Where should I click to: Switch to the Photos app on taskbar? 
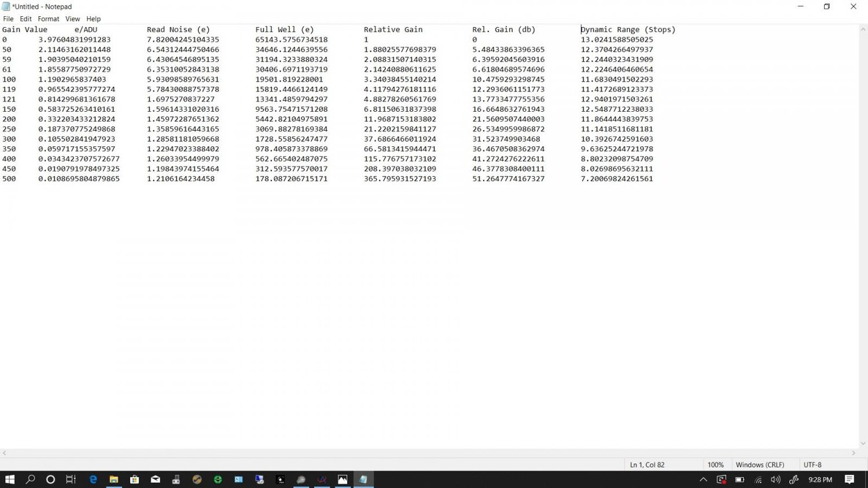(x=343, y=479)
